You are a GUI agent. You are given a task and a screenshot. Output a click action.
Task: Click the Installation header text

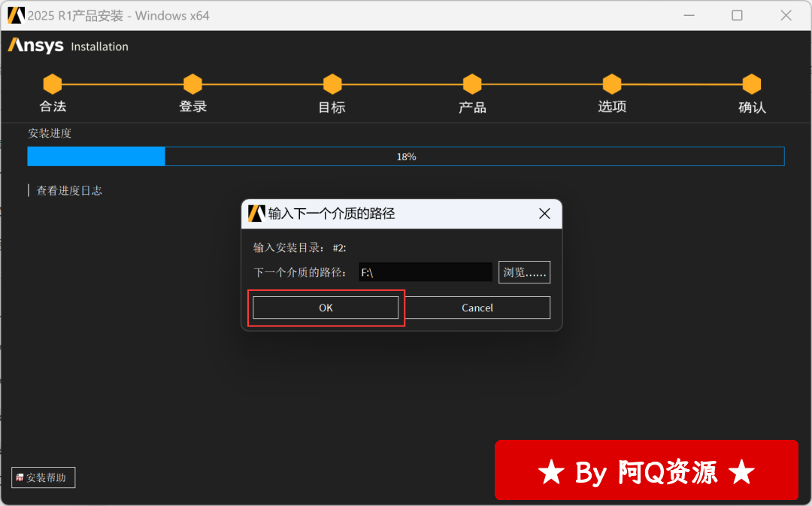tap(99, 47)
